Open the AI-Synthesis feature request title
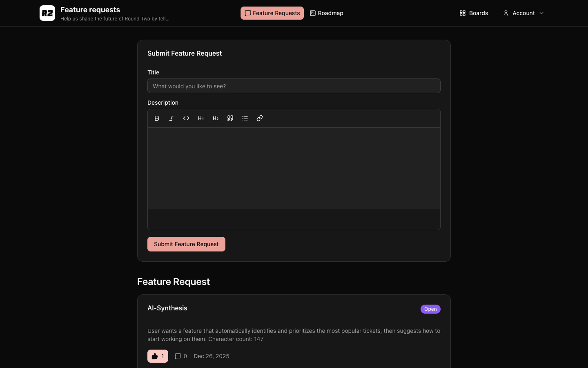Screen dimensions: 588x368 167,308
